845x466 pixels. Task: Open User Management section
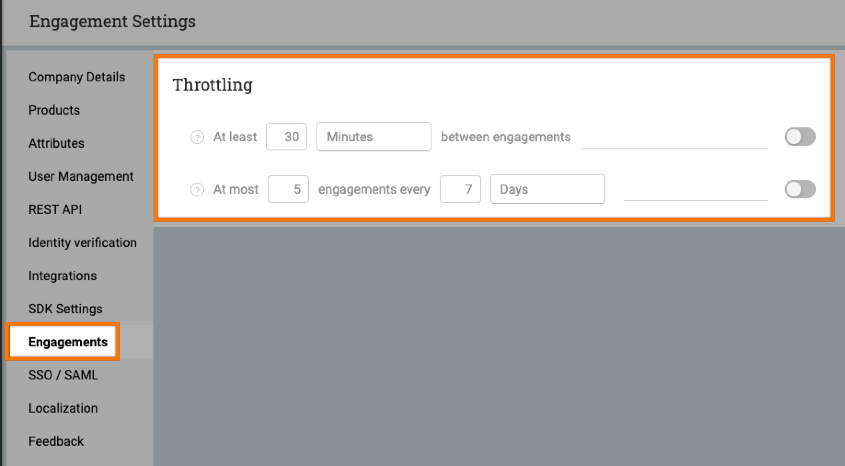click(x=81, y=176)
